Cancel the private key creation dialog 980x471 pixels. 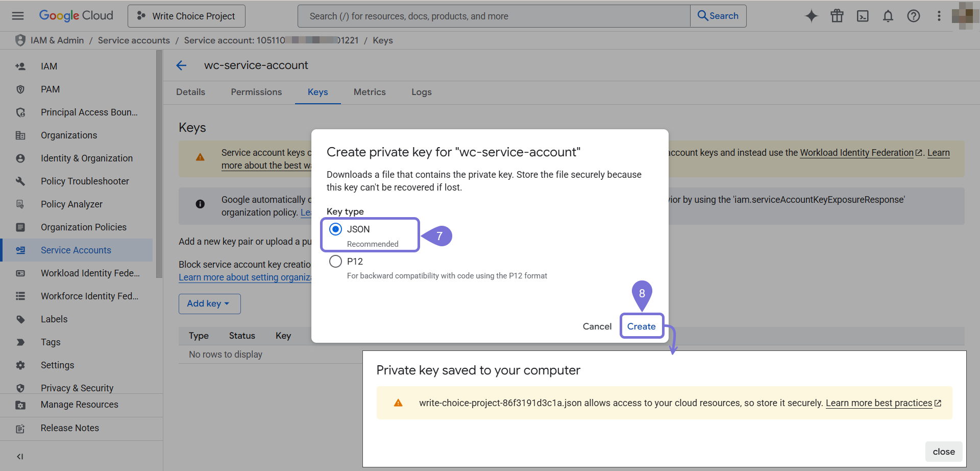(x=597, y=326)
